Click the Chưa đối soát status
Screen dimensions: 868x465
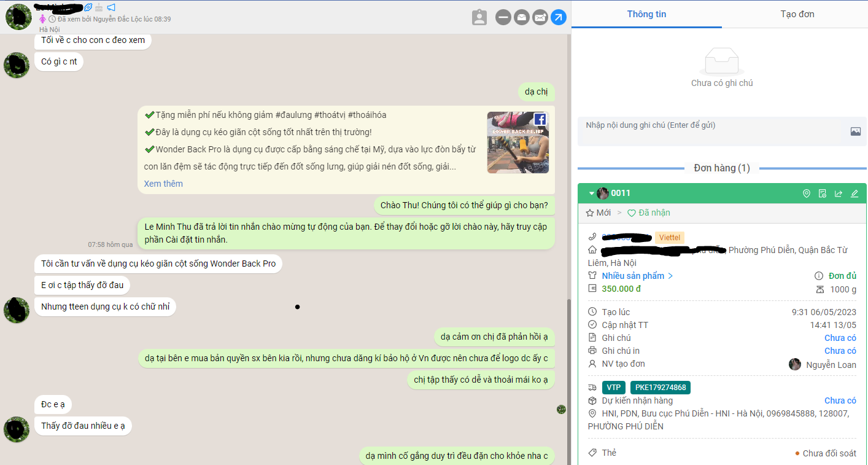(826, 453)
